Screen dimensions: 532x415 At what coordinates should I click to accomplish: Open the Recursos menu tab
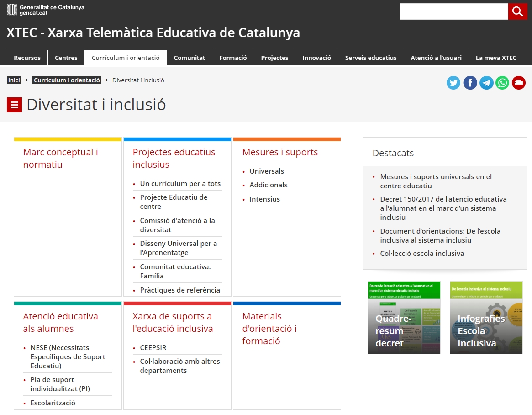(27, 58)
